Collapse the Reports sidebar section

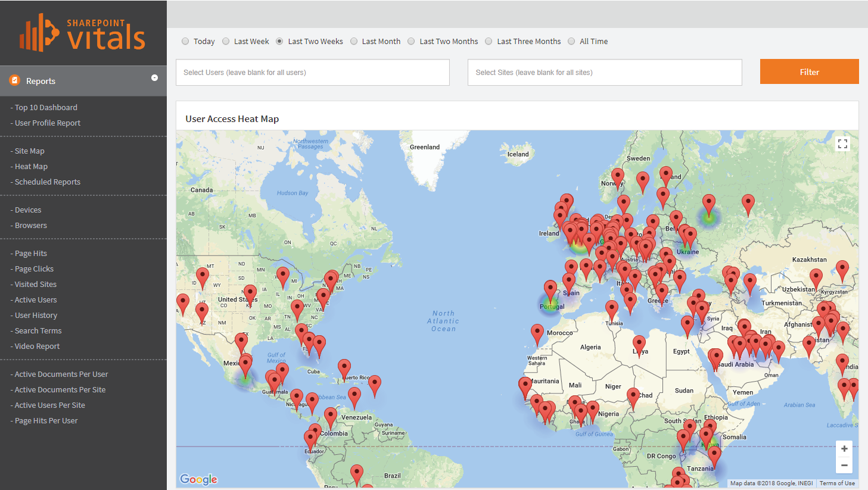(x=154, y=78)
